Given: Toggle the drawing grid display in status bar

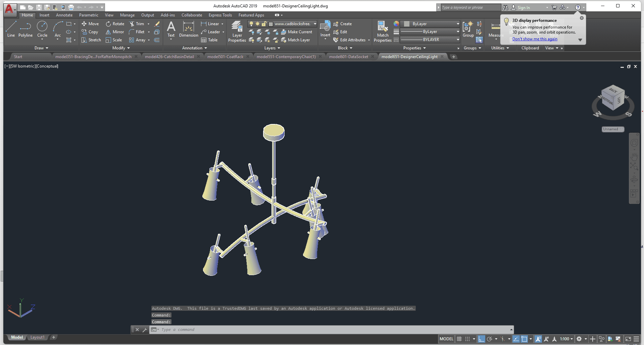Looking at the screenshot, I should pyautogui.click(x=459, y=339).
